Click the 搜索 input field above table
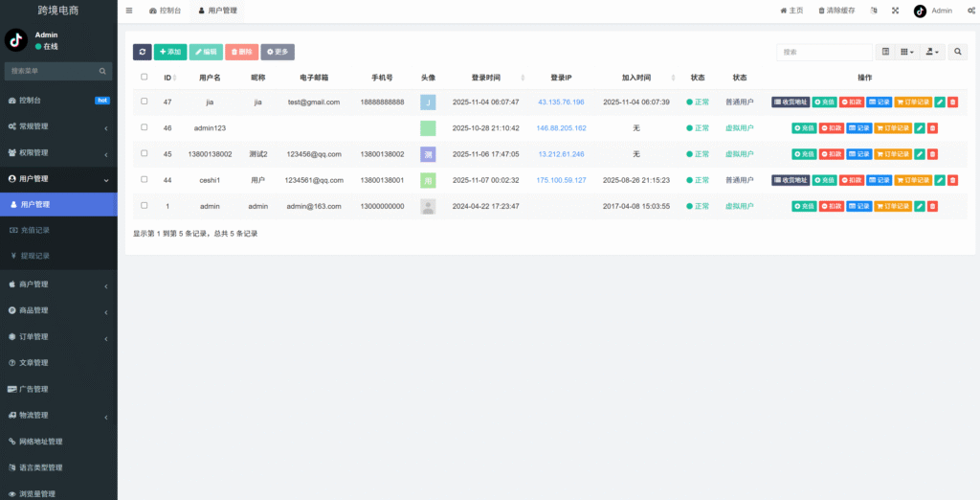The width and height of the screenshot is (980, 500). (x=823, y=52)
